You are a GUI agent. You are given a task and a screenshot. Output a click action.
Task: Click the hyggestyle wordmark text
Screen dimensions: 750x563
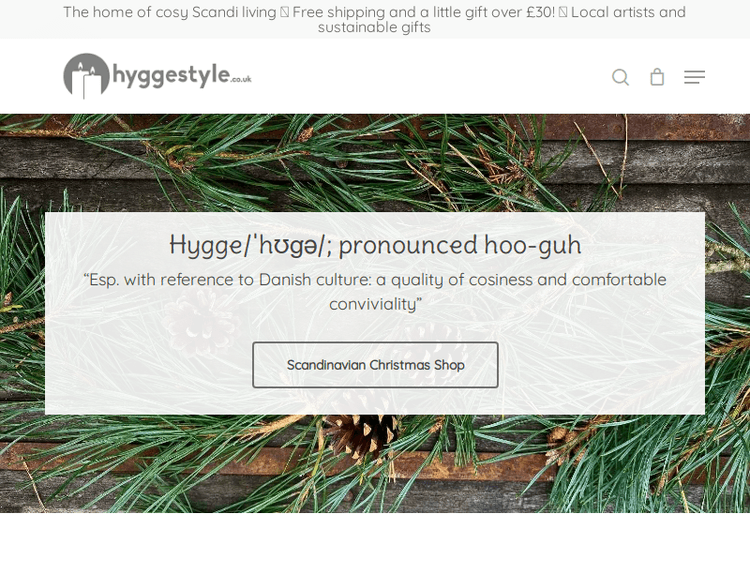pyautogui.click(x=171, y=76)
